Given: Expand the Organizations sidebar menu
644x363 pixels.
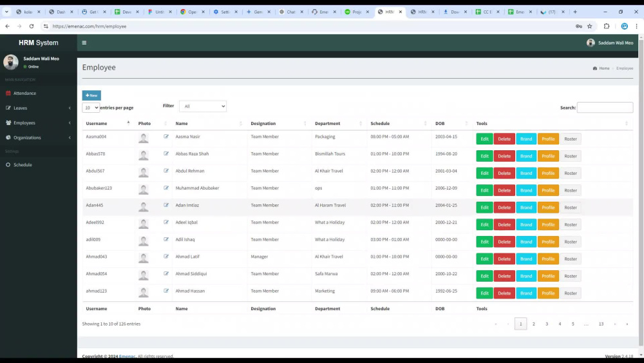Looking at the screenshot, I should (39, 138).
